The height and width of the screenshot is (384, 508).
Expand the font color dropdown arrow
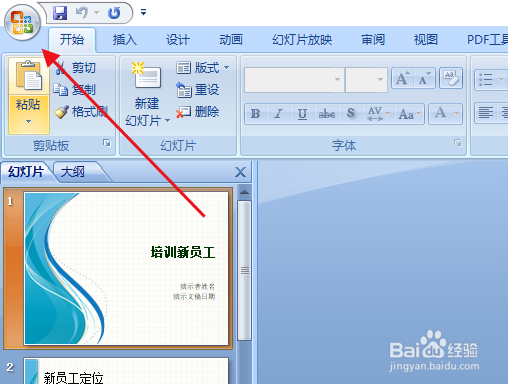click(x=457, y=114)
